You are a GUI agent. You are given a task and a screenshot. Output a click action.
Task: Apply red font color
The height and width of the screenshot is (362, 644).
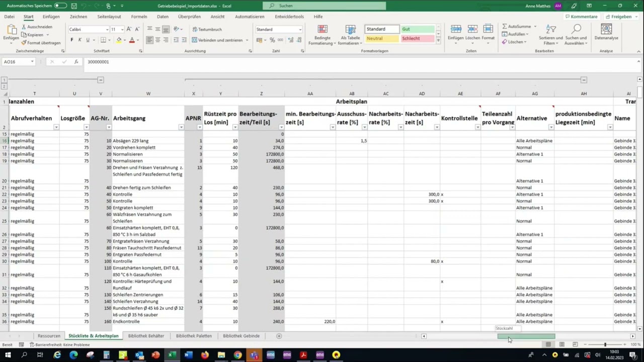click(132, 40)
